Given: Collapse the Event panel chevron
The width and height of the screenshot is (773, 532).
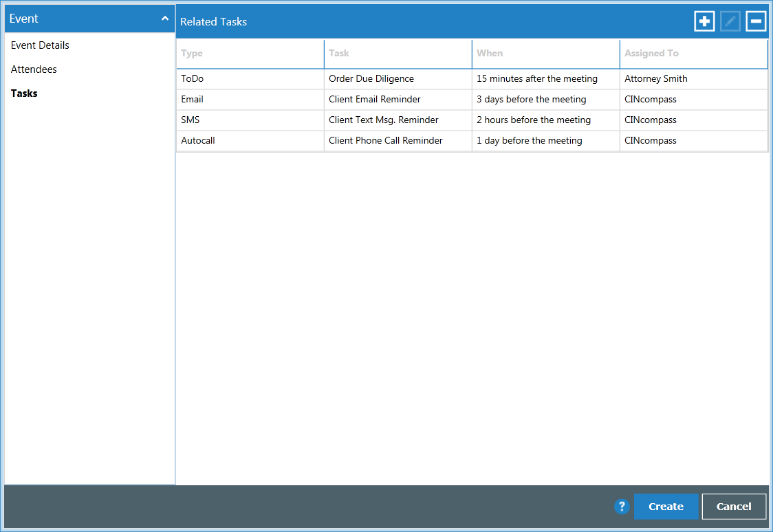Looking at the screenshot, I should click(x=165, y=19).
